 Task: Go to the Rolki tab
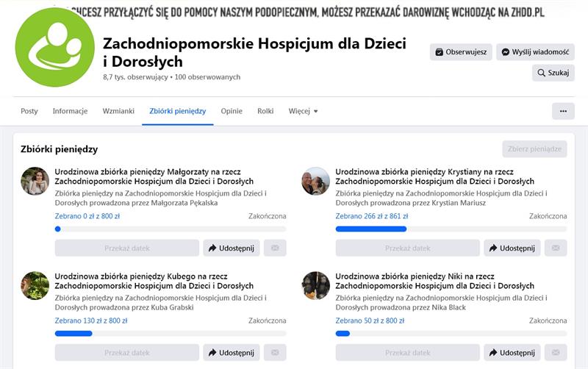[265, 111]
